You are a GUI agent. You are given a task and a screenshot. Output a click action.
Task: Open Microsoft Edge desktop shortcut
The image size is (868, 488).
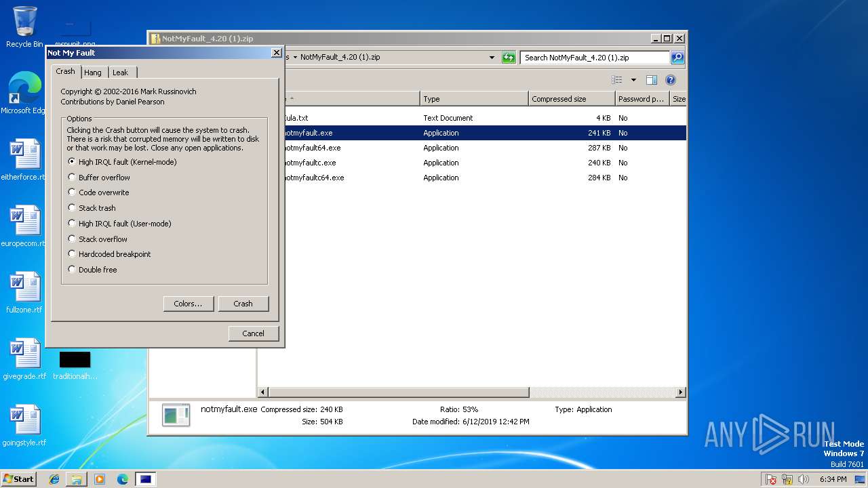[x=24, y=94]
